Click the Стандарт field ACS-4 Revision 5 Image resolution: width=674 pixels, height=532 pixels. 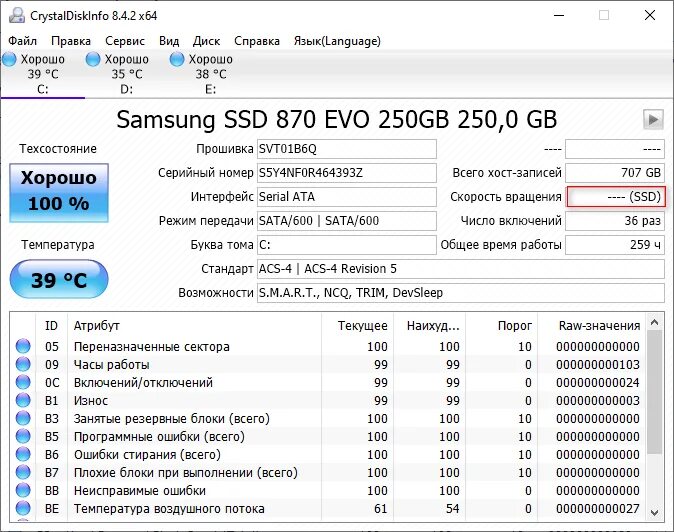(x=461, y=269)
